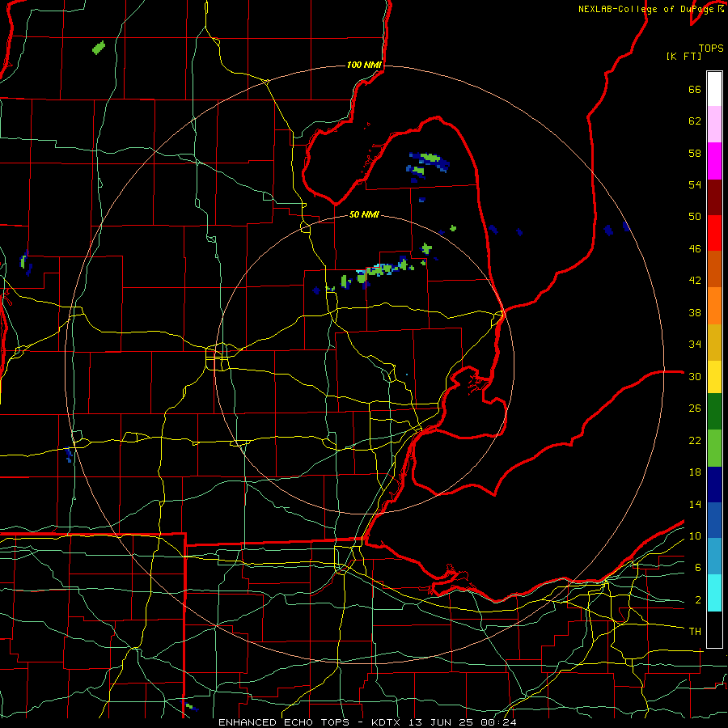This screenshot has width=728, height=728.
Task: Click the TOPS legend title
Action: [711, 48]
